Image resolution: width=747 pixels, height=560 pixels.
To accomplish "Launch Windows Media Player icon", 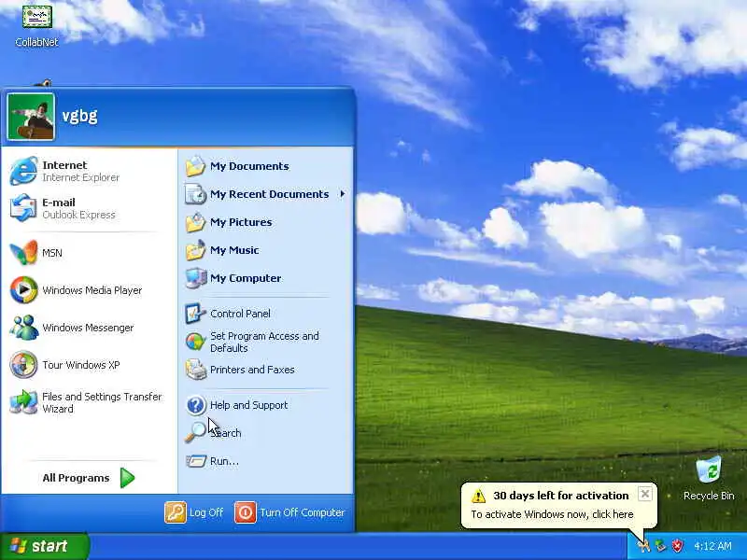I will pyautogui.click(x=23, y=290).
